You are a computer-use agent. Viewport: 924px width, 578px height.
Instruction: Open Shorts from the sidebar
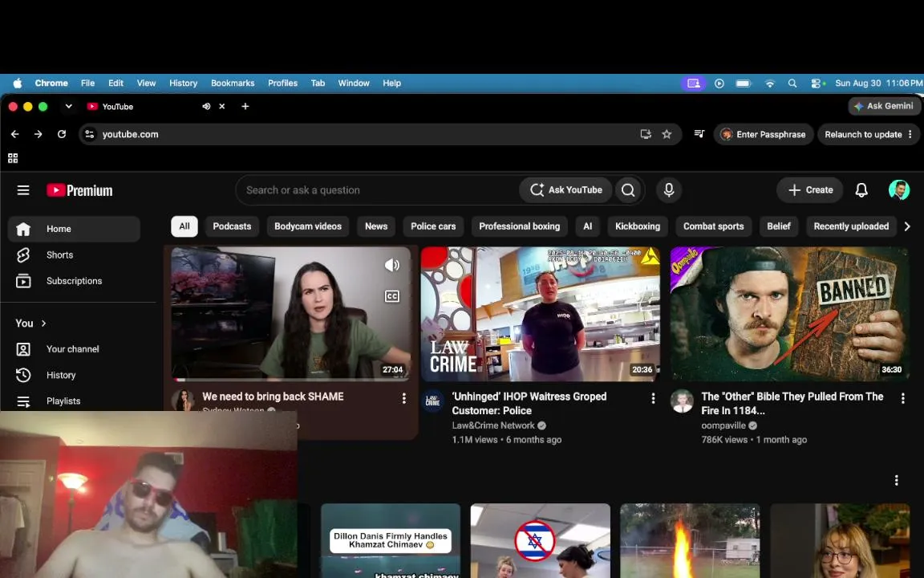[74, 254]
